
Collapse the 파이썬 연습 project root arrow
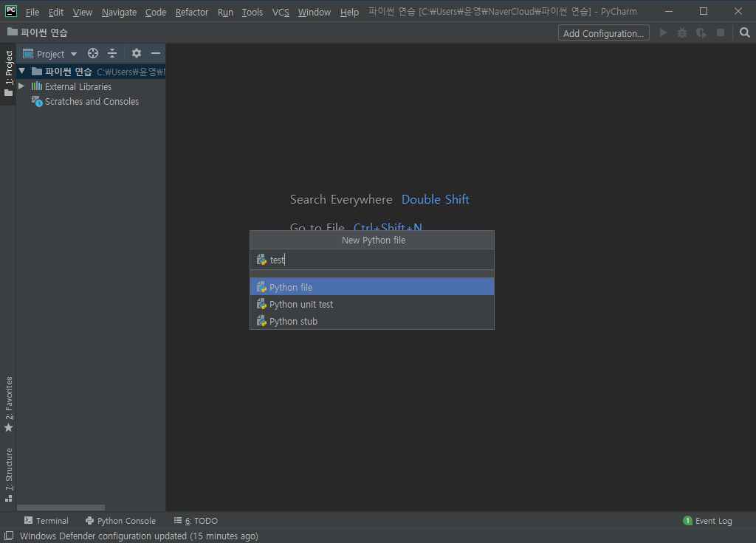[x=21, y=72]
